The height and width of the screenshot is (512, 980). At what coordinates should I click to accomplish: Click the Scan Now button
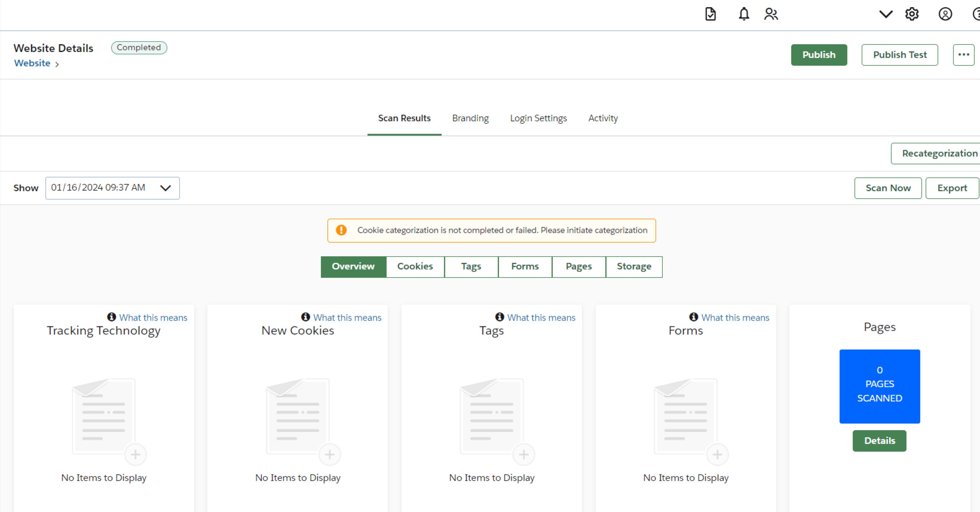tap(888, 188)
